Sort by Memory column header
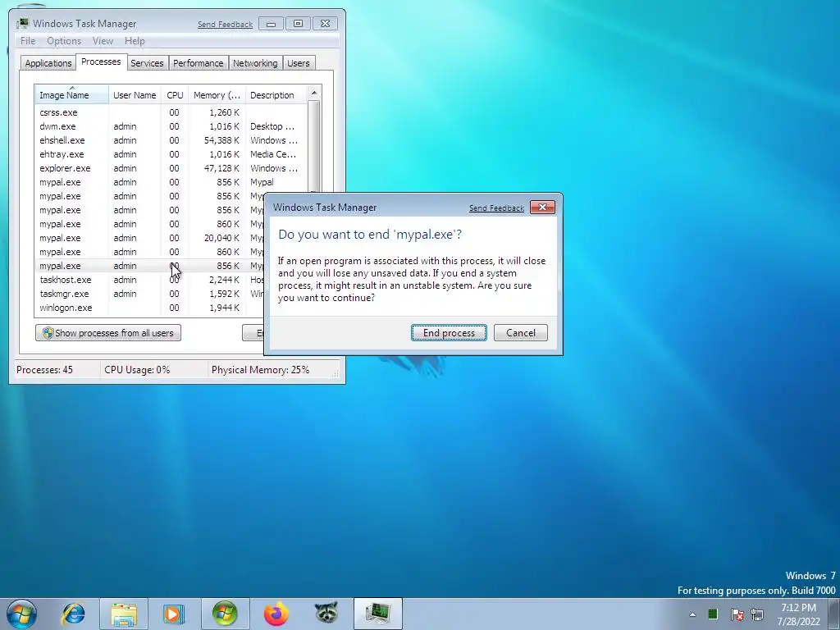The width and height of the screenshot is (840, 630). (x=217, y=95)
